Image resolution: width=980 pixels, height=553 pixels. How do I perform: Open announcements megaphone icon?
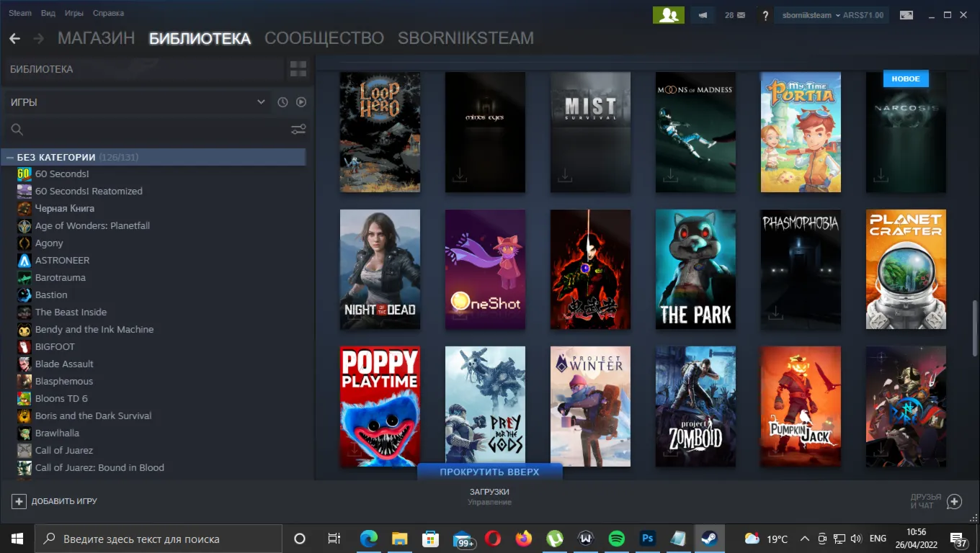pos(703,15)
